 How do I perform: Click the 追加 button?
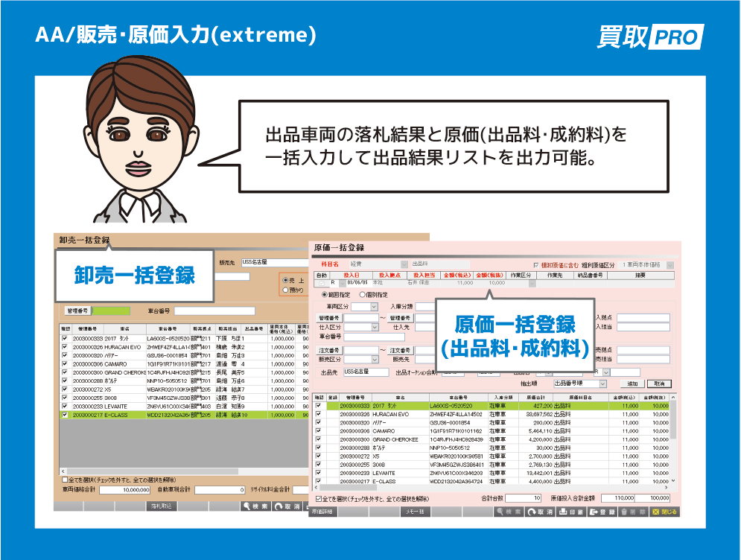tap(634, 384)
